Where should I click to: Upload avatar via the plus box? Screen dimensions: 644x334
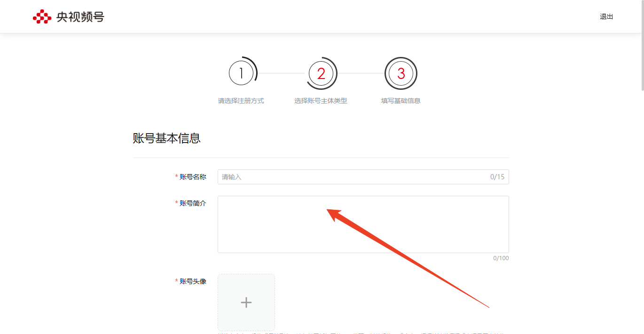pyautogui.click(x=246, y=302)
